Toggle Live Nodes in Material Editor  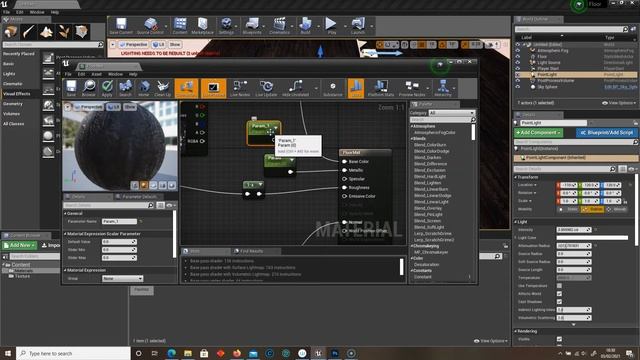[240, 88]
